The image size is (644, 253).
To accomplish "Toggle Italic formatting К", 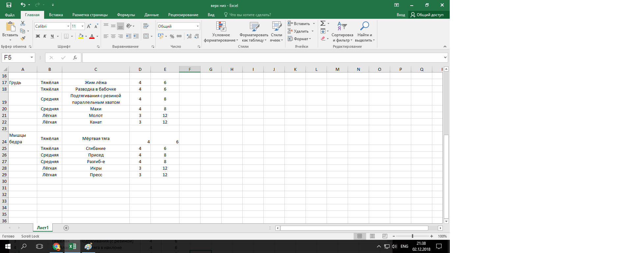I will tap(45, 36).
